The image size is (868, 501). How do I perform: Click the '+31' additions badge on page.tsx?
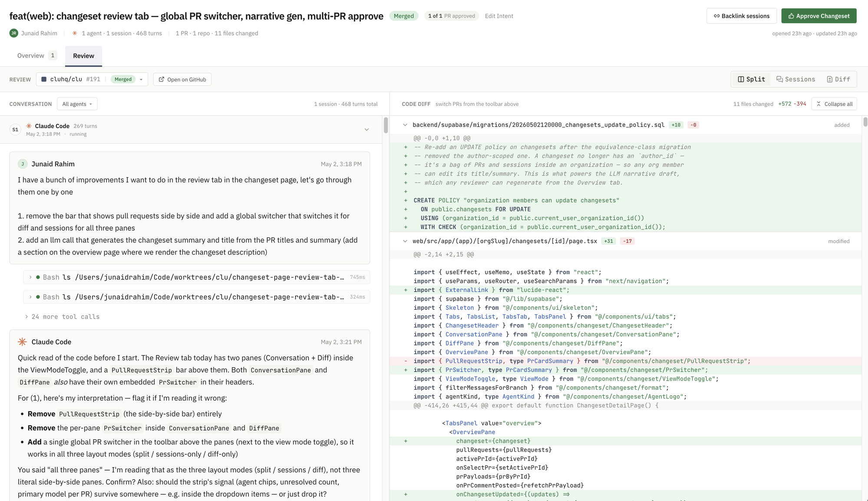coord(609,241)
